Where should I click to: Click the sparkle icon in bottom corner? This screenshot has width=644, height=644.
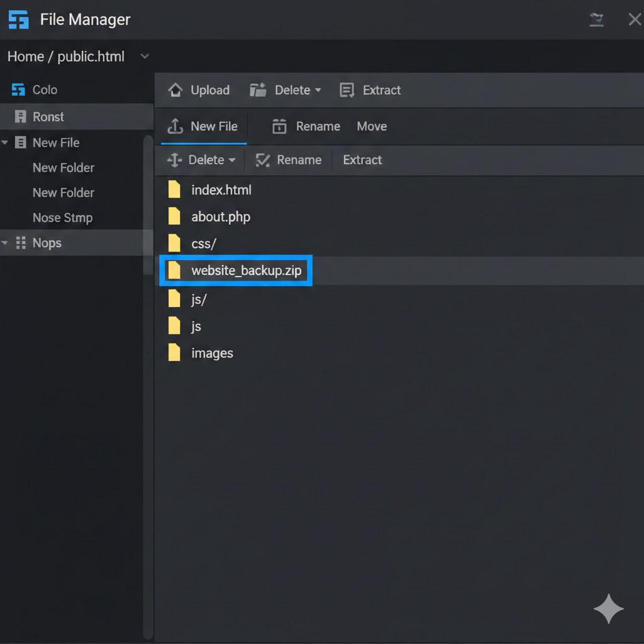click(608, 608)
